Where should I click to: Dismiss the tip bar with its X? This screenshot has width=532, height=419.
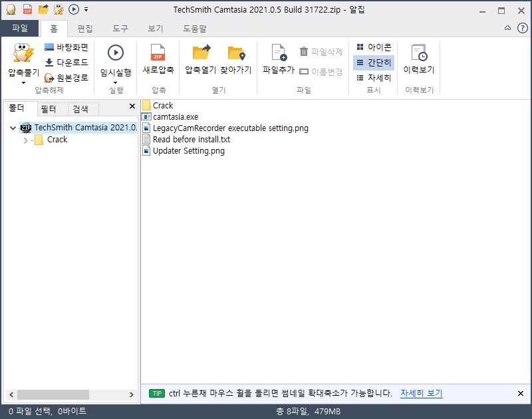[x=521, y=393]
